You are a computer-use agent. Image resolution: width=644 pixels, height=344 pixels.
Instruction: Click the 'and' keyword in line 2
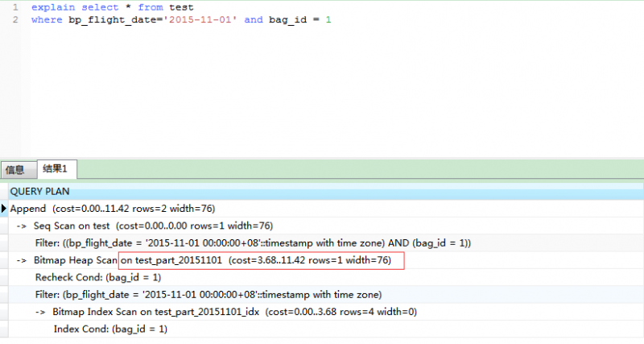(254, 19)
